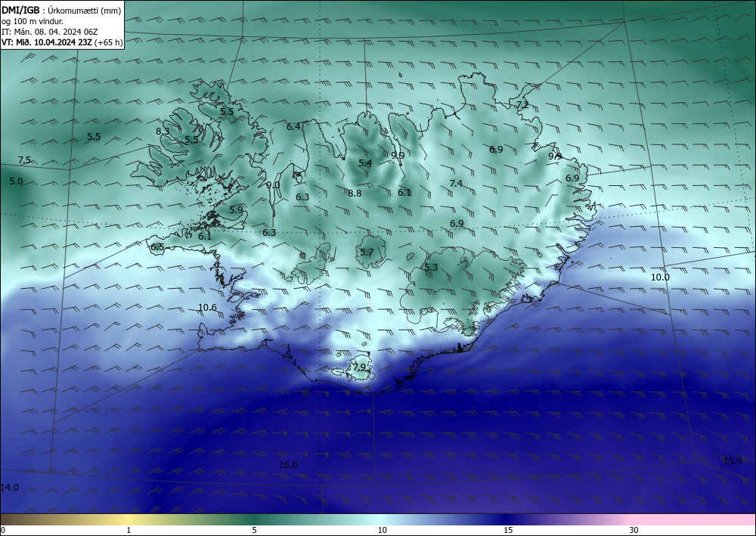This screenshot has width=756, height=536.
Task: Click the 8.3 value in the Westfjords
Action: click(163, 131)
